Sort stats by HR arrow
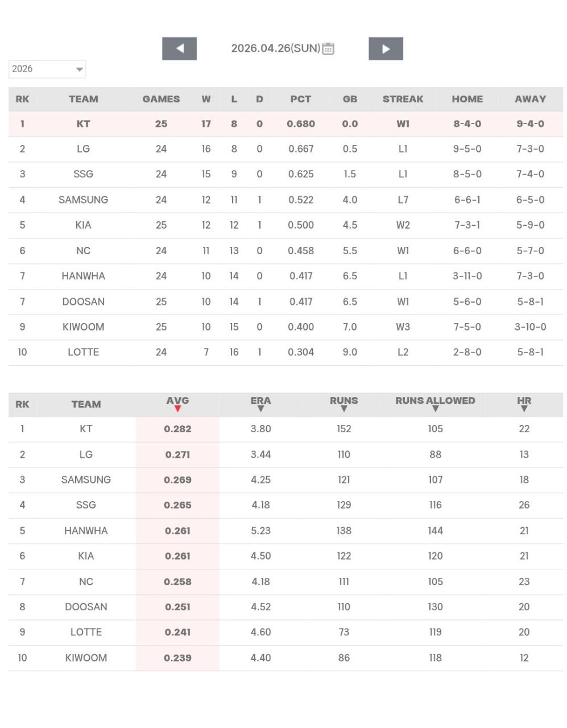The height and width of the screenshot is (728, 567). [524, 408]
